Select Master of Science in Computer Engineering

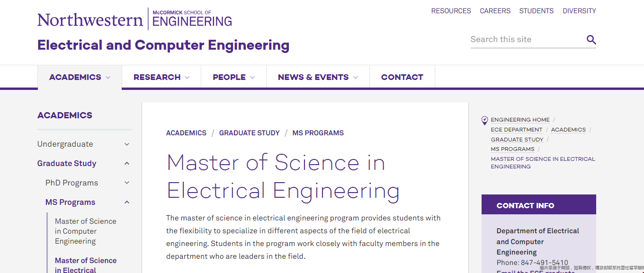coord(85,231)
